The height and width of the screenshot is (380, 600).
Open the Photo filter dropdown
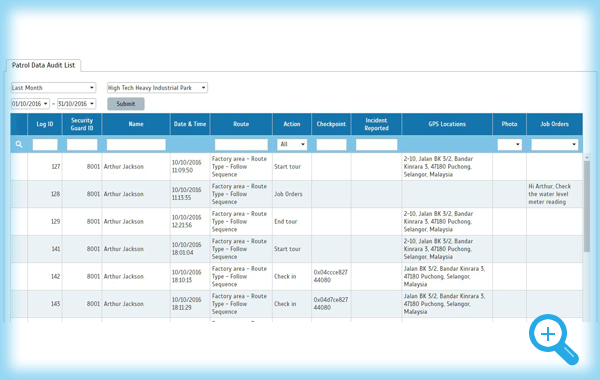tap(509, 144)
